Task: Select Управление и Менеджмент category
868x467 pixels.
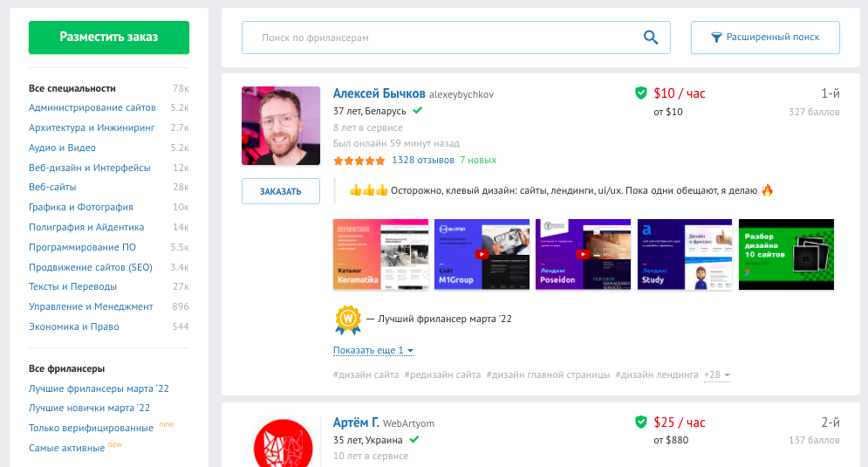Action: tap(91, 306)
